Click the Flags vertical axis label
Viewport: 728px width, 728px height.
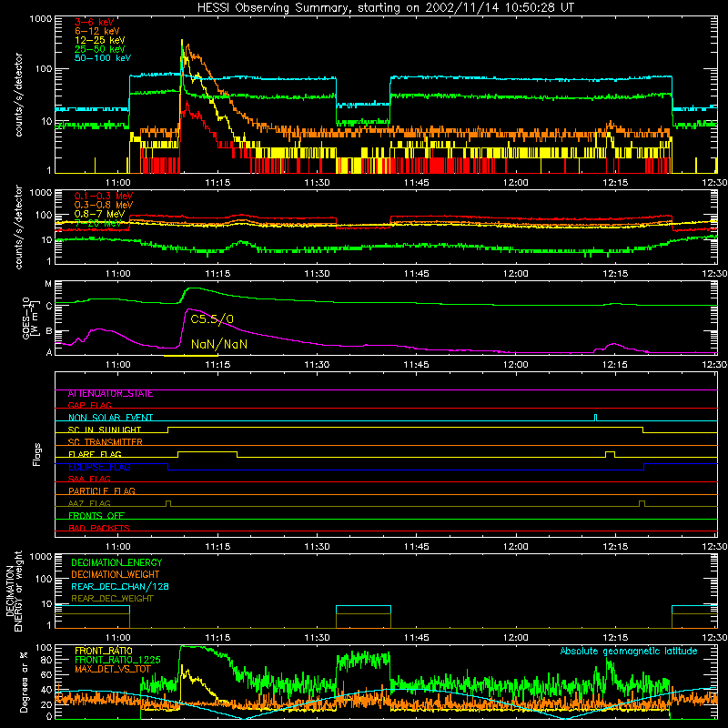(36, 454)
